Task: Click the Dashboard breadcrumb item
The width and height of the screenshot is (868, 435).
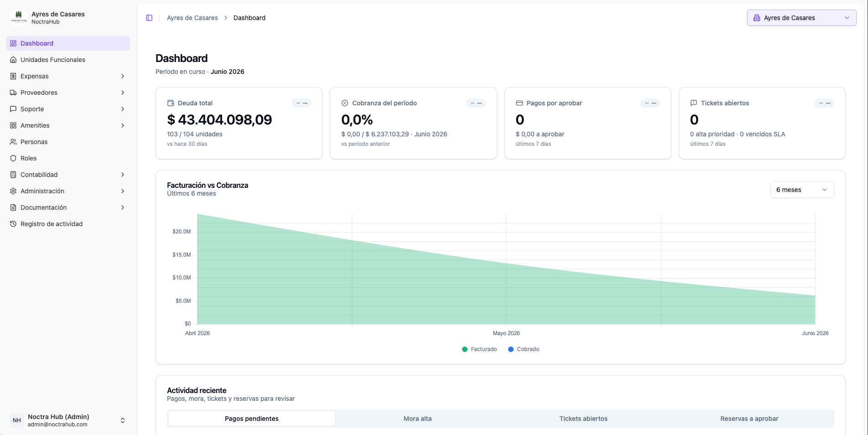Action: pyautogui.click(x=249, y=18)
